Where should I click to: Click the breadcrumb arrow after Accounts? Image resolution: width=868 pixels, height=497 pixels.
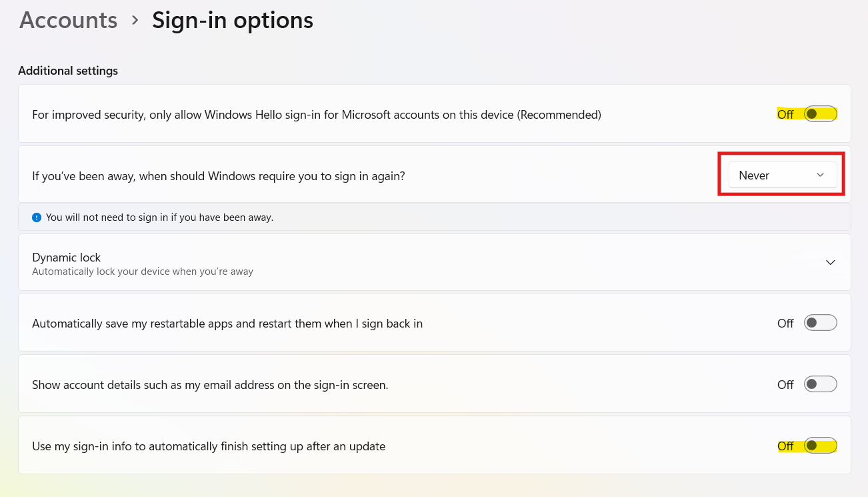point(135,21)
